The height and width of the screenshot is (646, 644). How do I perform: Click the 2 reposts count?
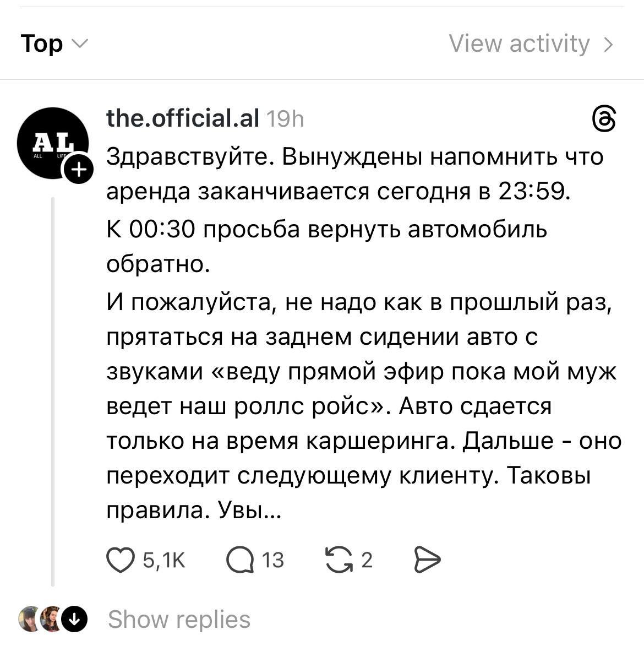367,560
